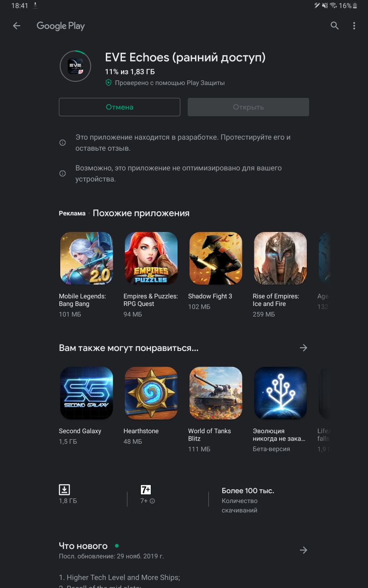This screenshot has width=368, height=588.
Task: Open Shadow Fight 3 app icon
Action: [x=216, y=258]
